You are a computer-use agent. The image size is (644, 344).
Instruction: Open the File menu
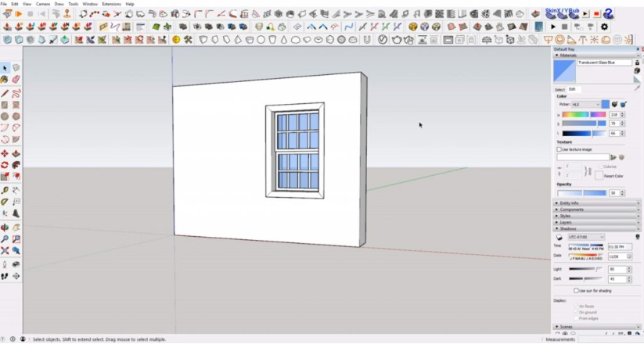tap(4, 4)
